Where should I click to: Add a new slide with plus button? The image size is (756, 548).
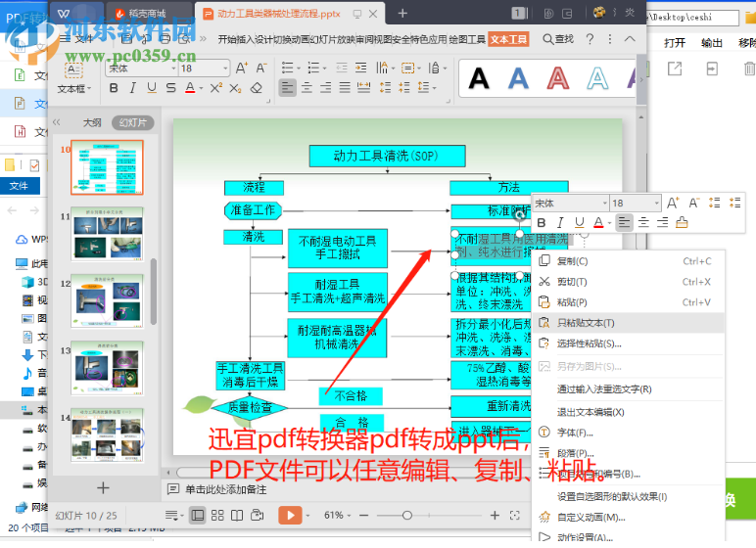[x=103, y=488]
